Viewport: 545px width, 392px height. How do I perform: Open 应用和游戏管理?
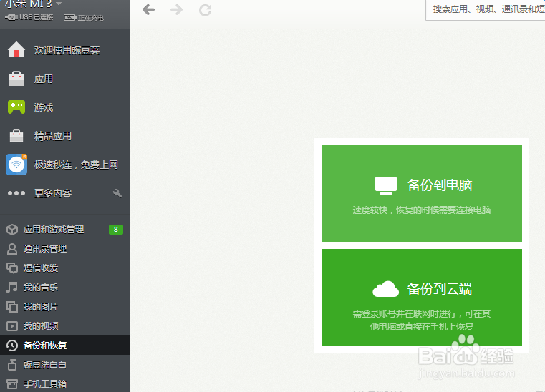click(x=54, y=230)
